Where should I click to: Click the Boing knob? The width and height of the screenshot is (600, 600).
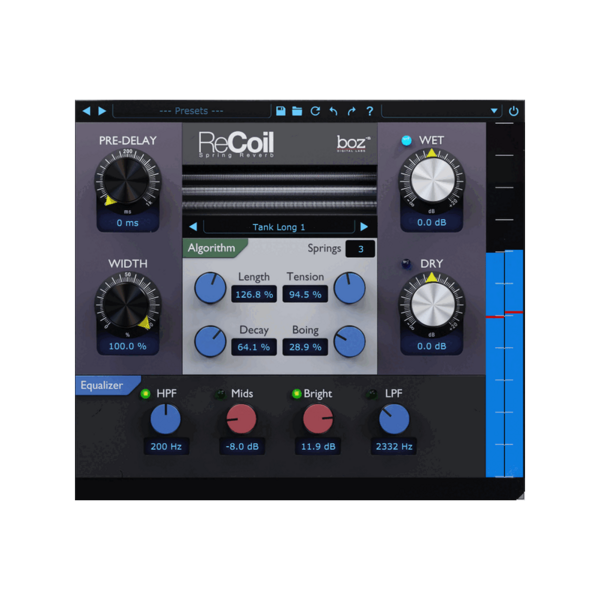pos(349,341)
